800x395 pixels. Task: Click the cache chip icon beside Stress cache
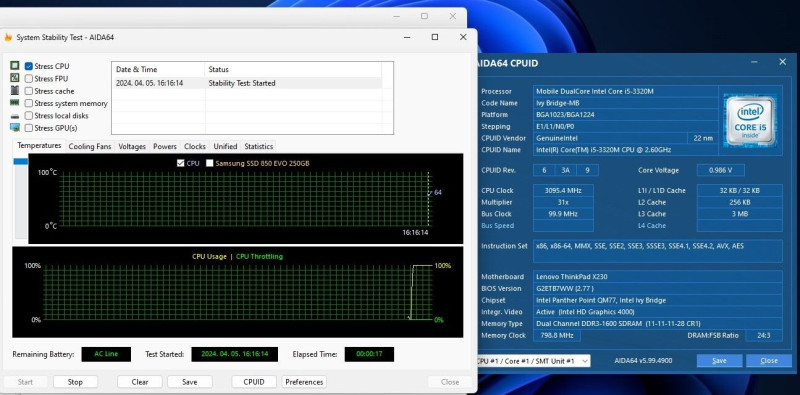[15, 91]
